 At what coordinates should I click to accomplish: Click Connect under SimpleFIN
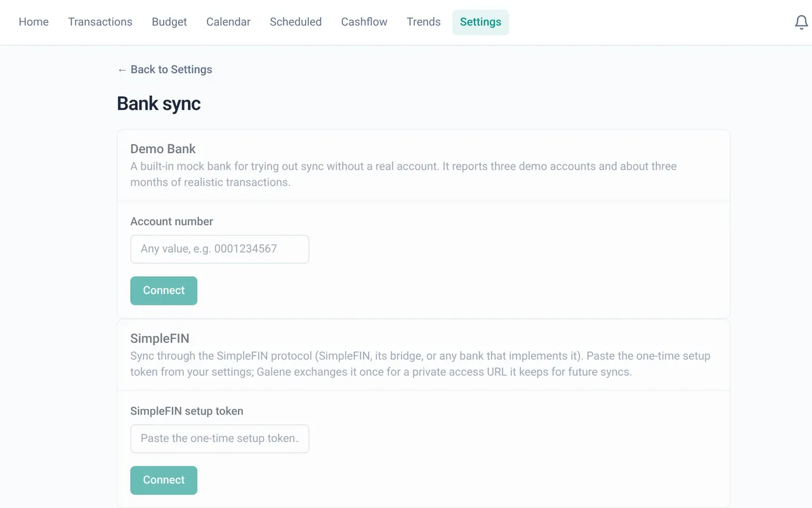164,480
